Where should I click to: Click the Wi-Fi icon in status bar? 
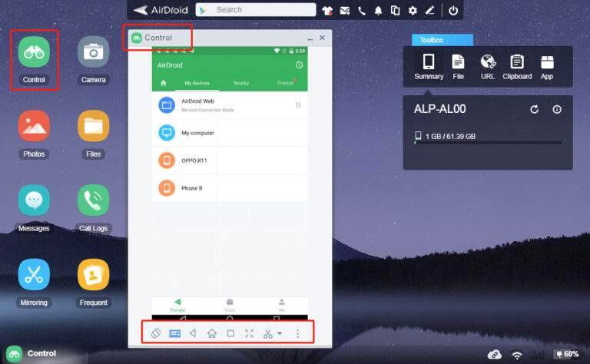(517, 355)
